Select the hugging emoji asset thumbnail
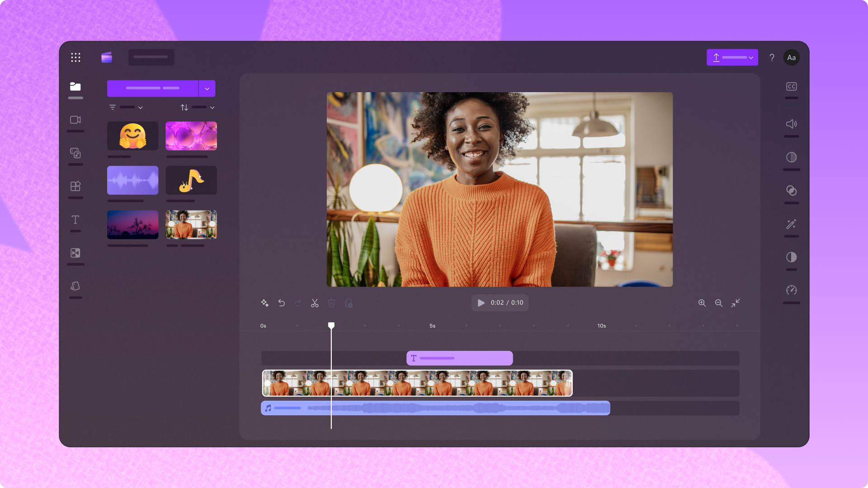The image size is (868, 488). [132, 136]
